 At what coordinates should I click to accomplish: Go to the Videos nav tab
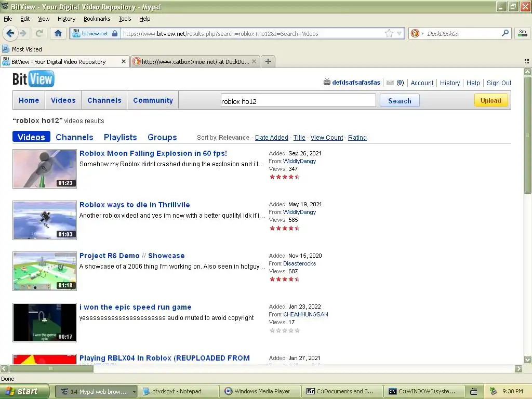pos(63,100)
